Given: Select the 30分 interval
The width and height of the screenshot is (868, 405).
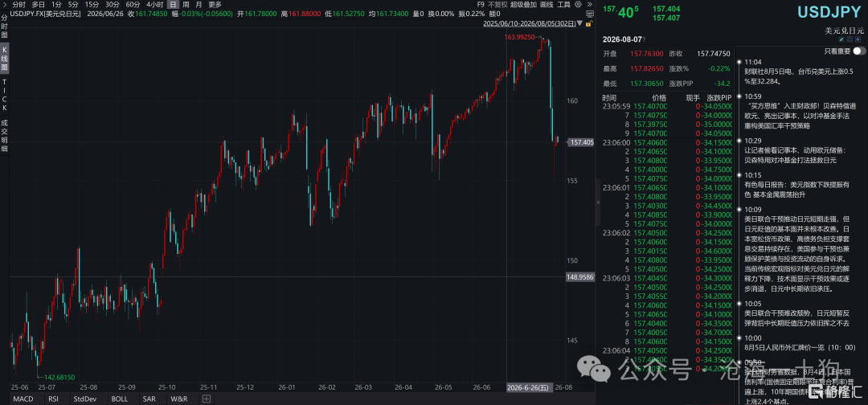Looking at the screenshot, I should (113, 5).
